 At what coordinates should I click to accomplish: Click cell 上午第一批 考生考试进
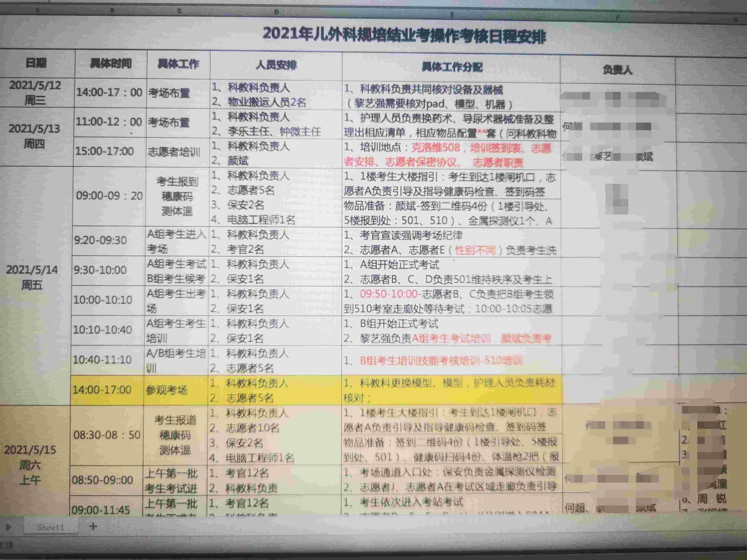click(x=175, y=480)
